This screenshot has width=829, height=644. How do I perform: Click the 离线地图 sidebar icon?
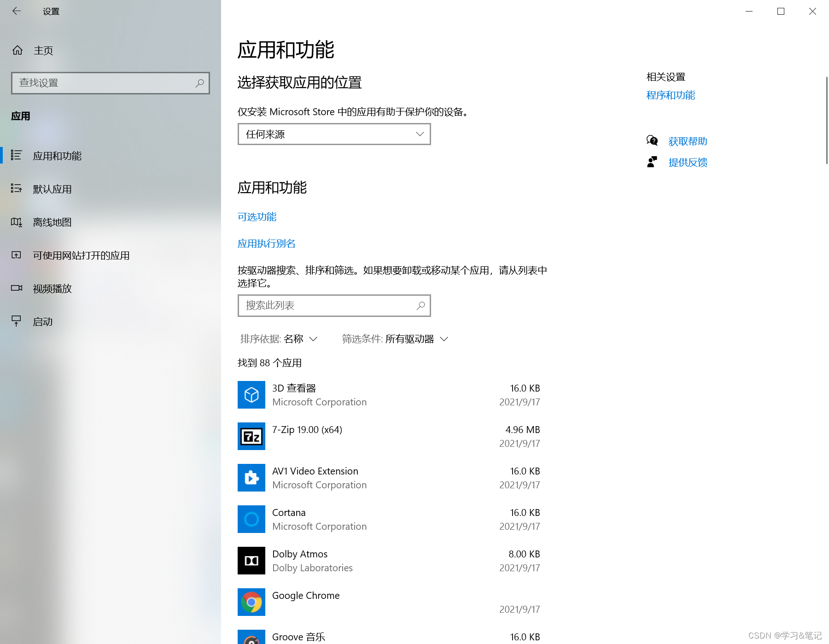coord(17,222)
